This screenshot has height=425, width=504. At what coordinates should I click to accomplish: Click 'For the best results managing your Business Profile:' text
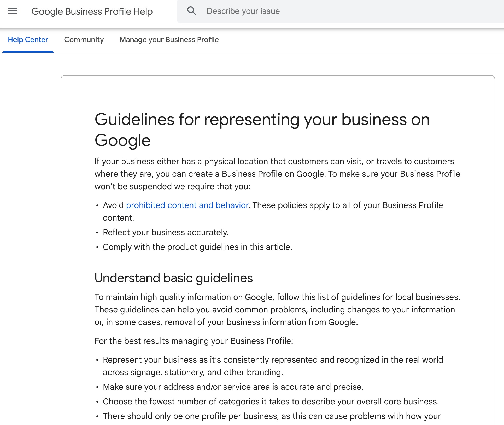point(194,341)
